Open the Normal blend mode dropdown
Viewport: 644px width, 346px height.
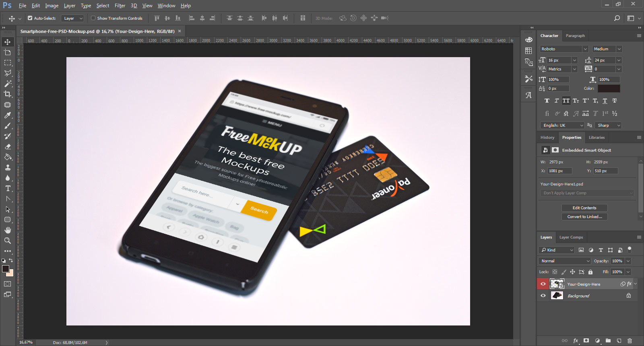point(565,261)
